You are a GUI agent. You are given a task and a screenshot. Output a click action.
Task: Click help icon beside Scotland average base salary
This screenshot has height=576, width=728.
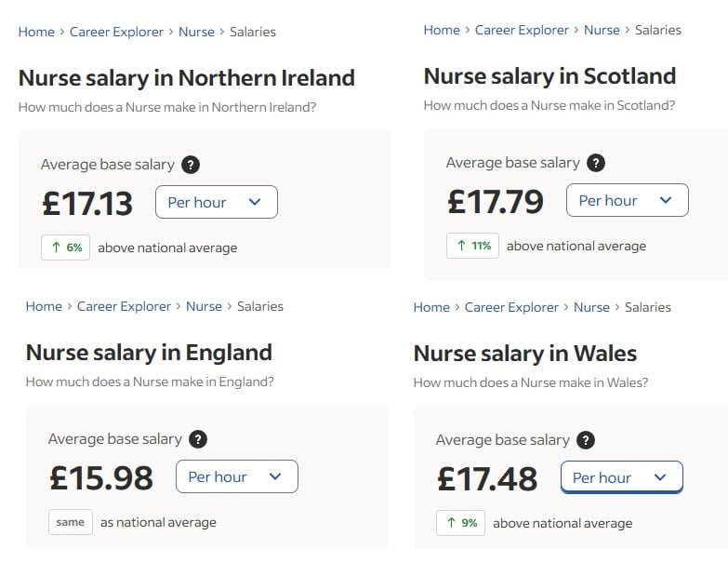click(x=596, y=163)
